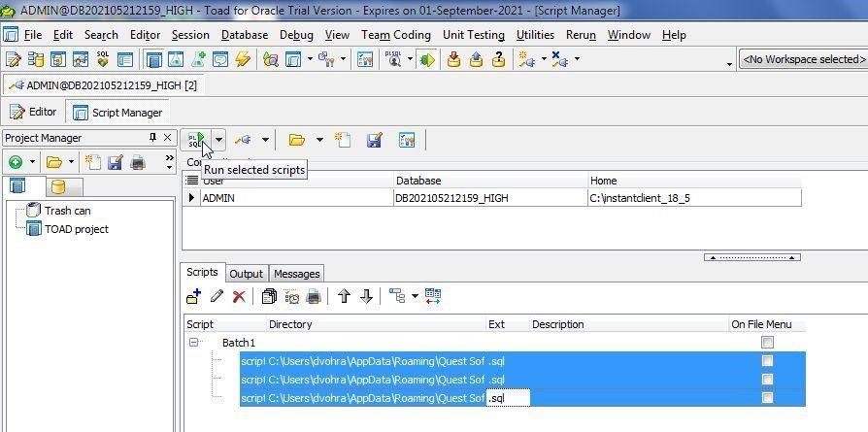The height and width of the screenshot is (432, 868).
Task: Click the Copy documents icon in Scripts toolbar
Action: [269, 296]
